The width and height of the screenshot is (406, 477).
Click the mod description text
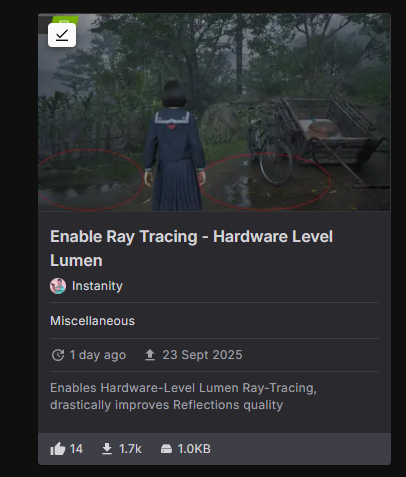183,396
